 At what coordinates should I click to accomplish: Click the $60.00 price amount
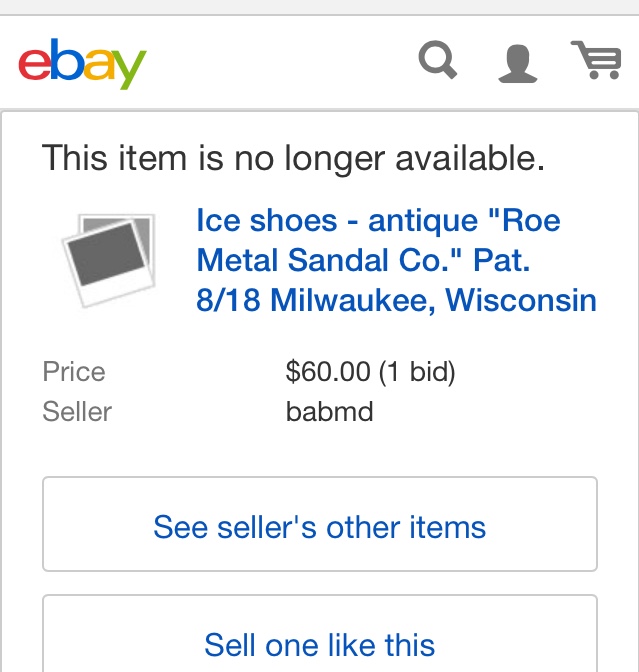[327, 372]
